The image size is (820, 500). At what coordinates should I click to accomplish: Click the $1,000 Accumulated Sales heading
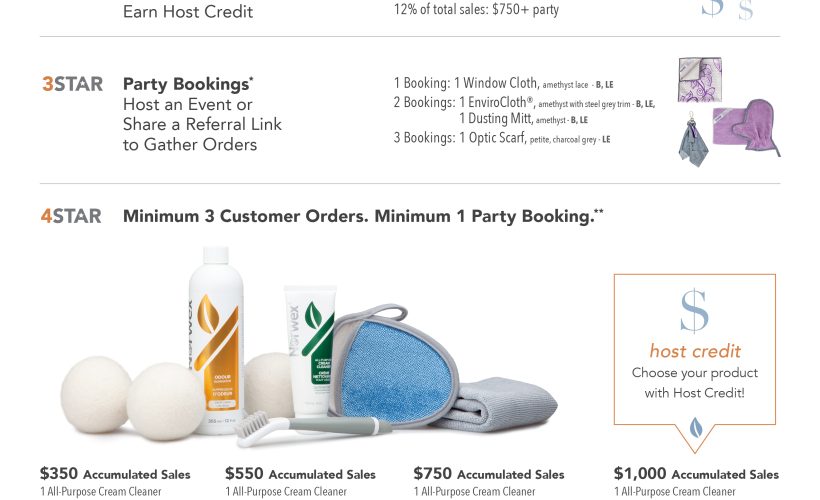pyautogui.click(x=696, y=474)
